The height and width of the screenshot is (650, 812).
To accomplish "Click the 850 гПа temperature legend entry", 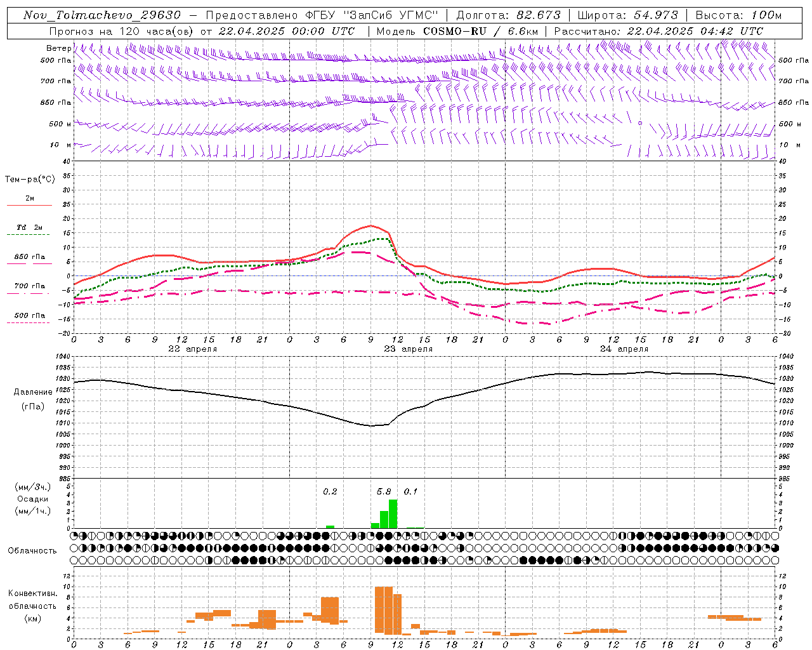I will (30, 257).
